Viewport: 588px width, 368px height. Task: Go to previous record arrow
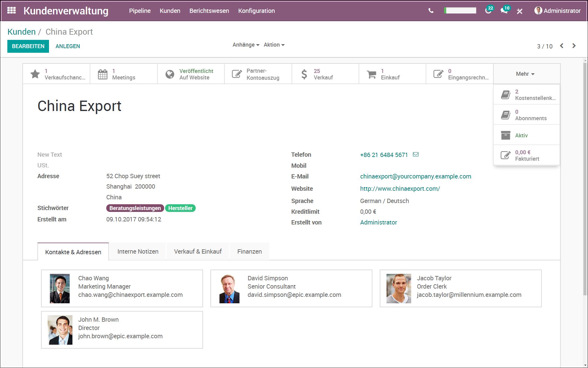(562, 46)
